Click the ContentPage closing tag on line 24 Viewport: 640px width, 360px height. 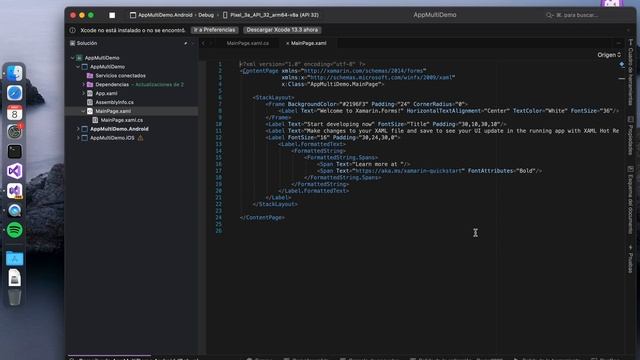coord(262,218)
